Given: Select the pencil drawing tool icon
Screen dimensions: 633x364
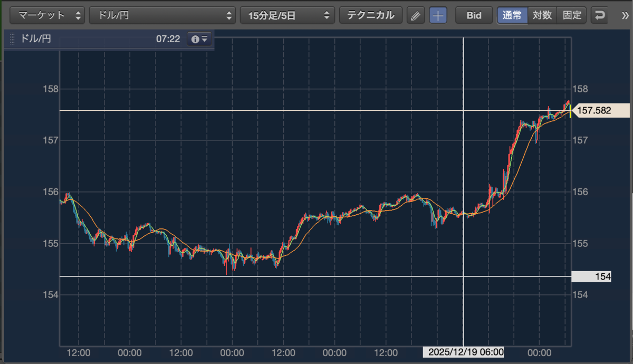Looking at the screenshot, I should [416, 15].
